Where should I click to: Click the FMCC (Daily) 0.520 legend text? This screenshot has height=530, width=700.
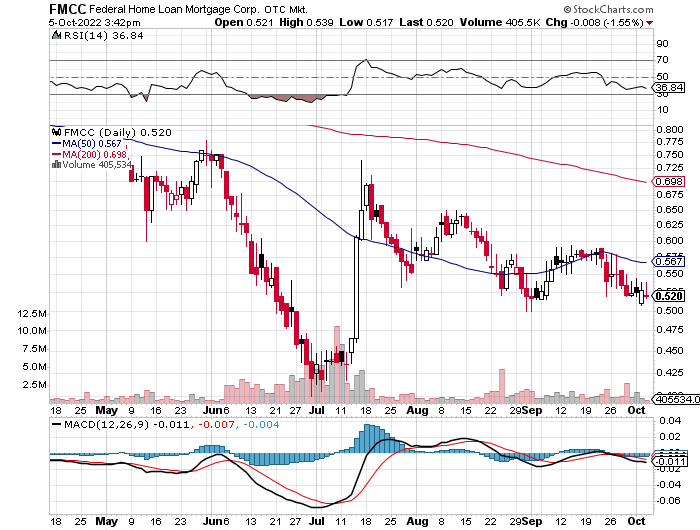(118, 133)
